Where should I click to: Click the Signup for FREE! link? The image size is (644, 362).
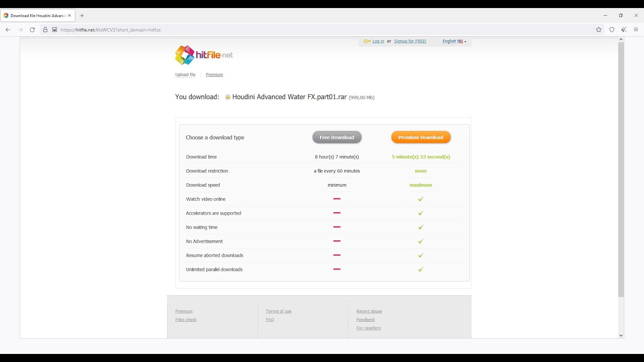tap(410, 41)
